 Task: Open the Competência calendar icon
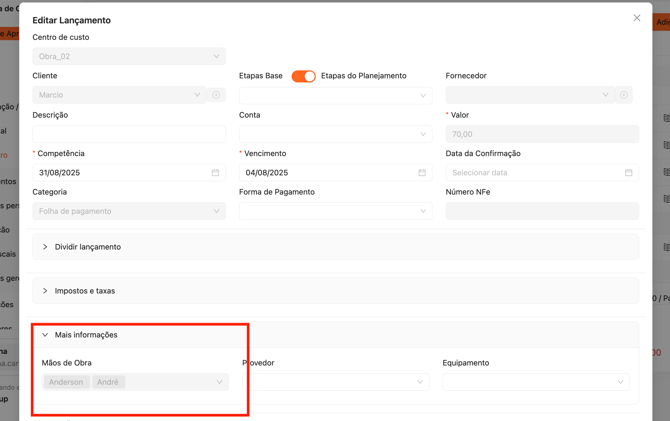coord(215,173)
